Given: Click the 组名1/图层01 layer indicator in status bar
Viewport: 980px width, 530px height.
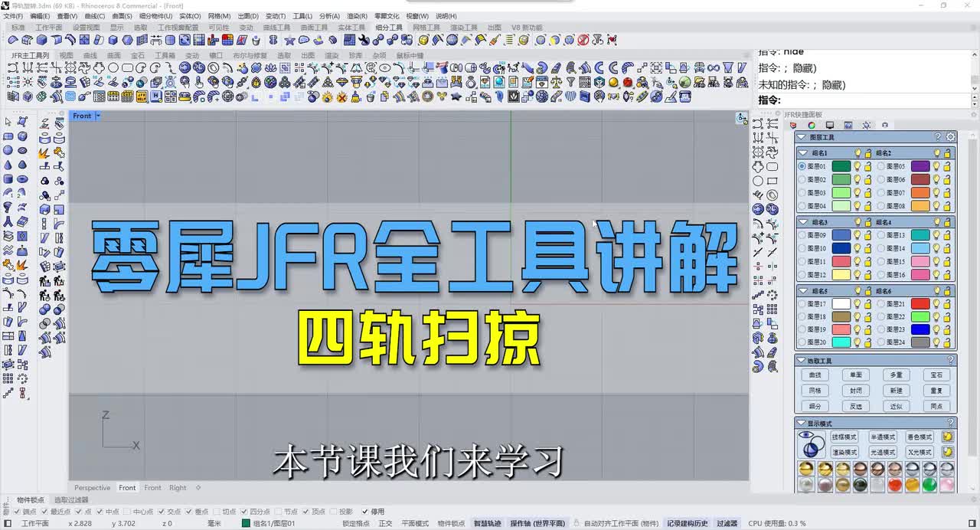Looking at the screenshot, I should [269, 523].
